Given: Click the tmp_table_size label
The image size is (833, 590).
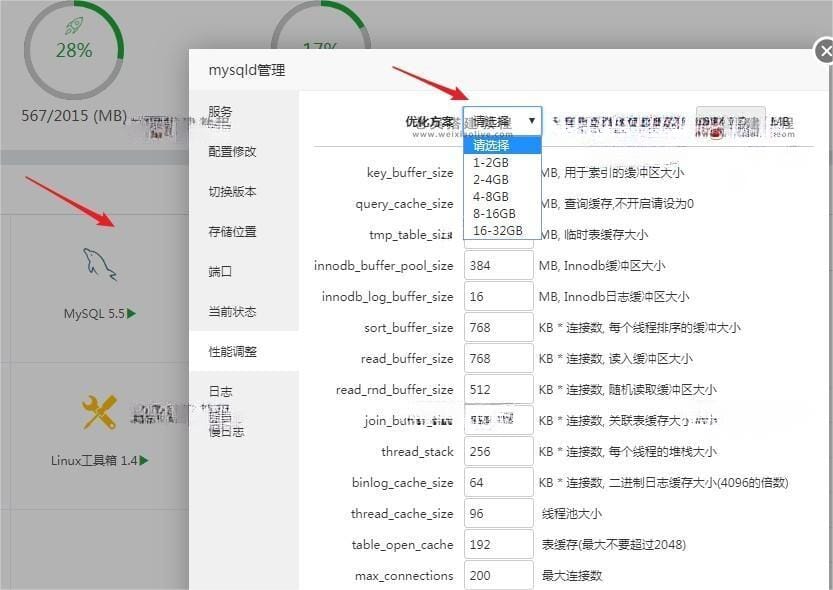Looking at the screenshot, I should [411, 235].
